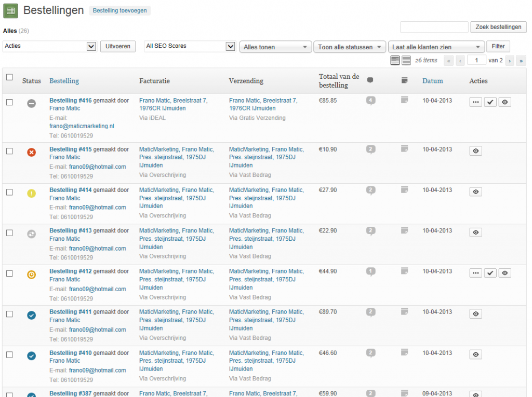Screen dimensions: 532x397
Task: Open Bestelling #411 link
Action: click(70, 312)
